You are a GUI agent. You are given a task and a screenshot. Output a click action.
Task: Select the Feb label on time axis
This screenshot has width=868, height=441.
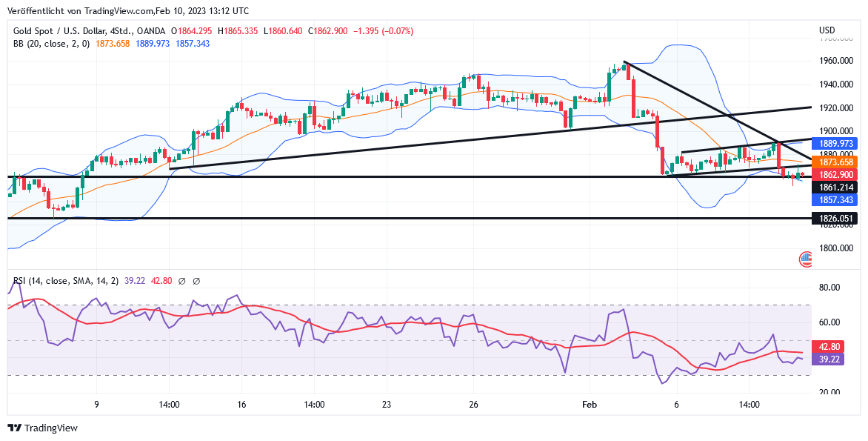pyautogui.click(x=590, y=405)
